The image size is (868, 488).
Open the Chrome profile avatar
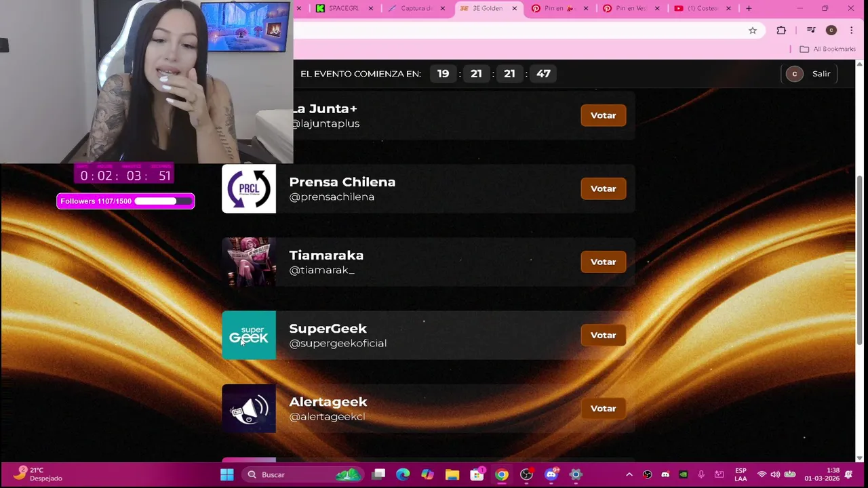coord(831,30)
